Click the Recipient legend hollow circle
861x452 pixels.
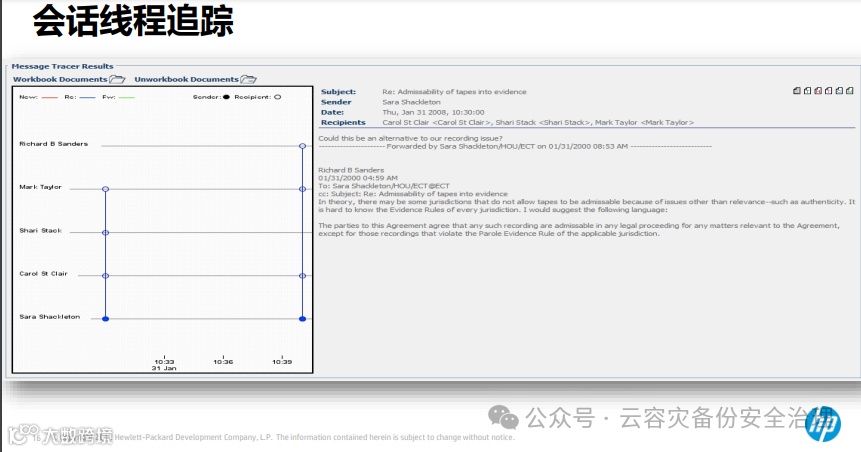[x=278, y=97]
